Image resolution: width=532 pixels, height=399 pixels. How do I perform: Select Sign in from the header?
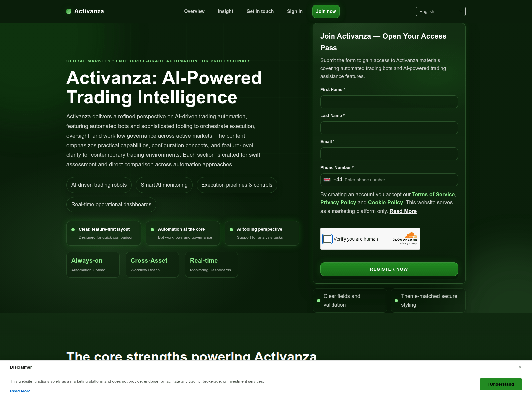pyautogui.click(x=295, y=11)
